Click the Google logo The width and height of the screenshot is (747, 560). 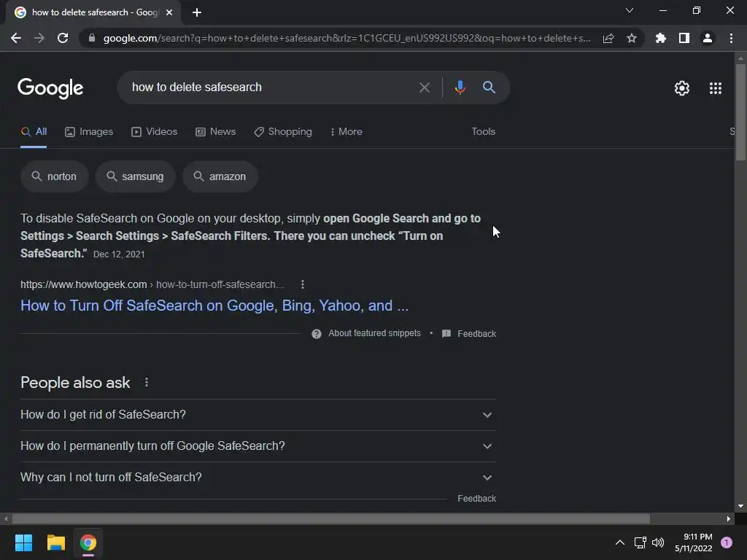(50, 88)
